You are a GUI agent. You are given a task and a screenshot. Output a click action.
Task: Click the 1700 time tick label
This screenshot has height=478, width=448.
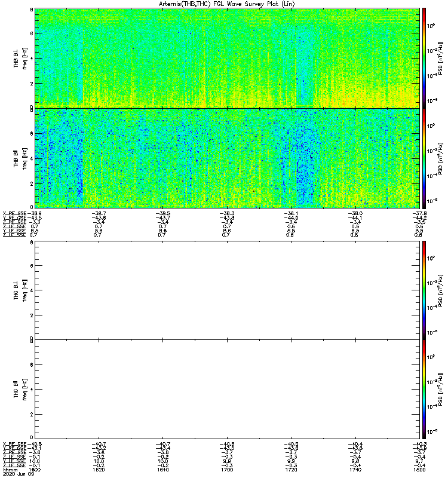pos(227,470)
